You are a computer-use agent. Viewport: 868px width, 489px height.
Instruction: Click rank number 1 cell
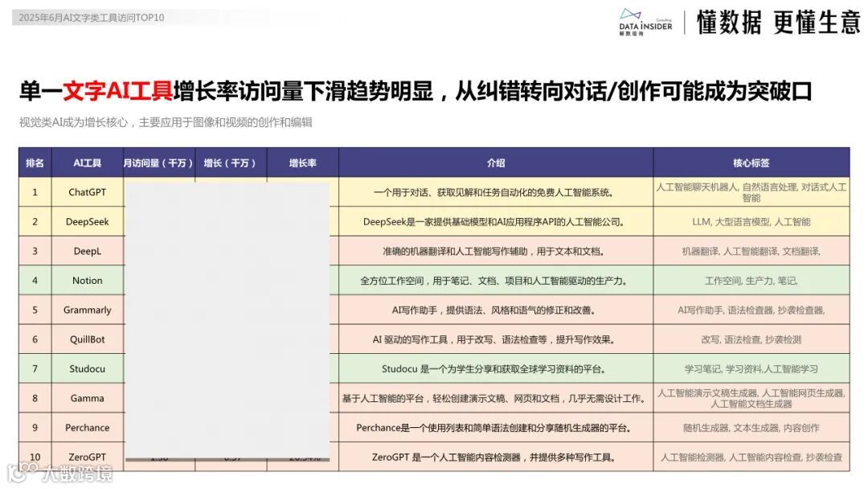pyautogui.click(x=35, y=192)
